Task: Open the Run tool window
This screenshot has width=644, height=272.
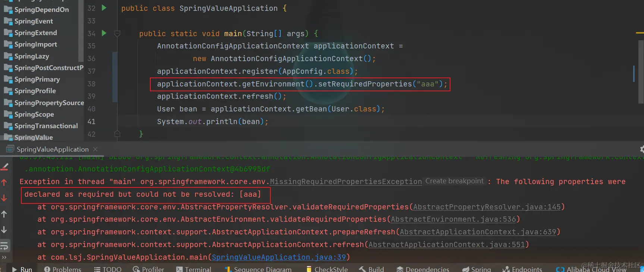Action: click(x=22, y=269)
